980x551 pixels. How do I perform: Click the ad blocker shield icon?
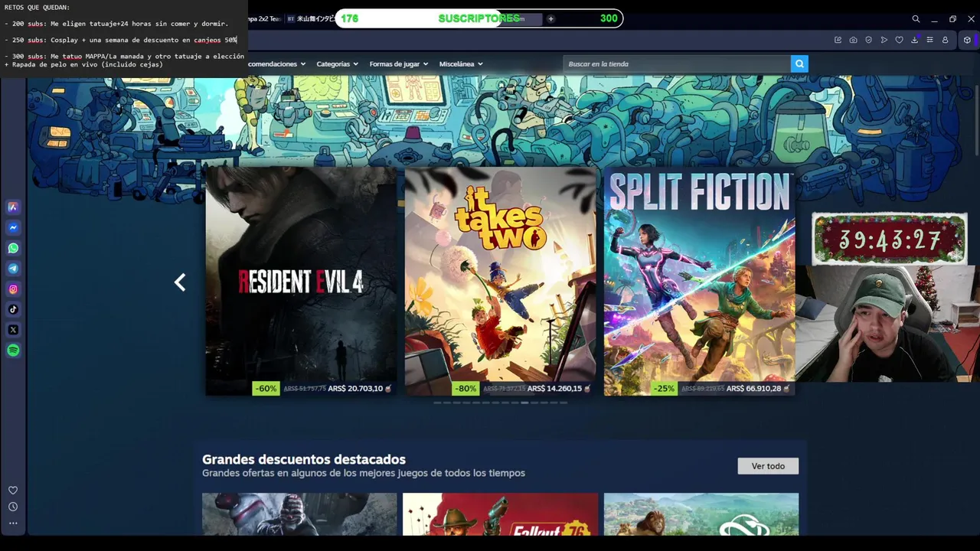(868, 40)
